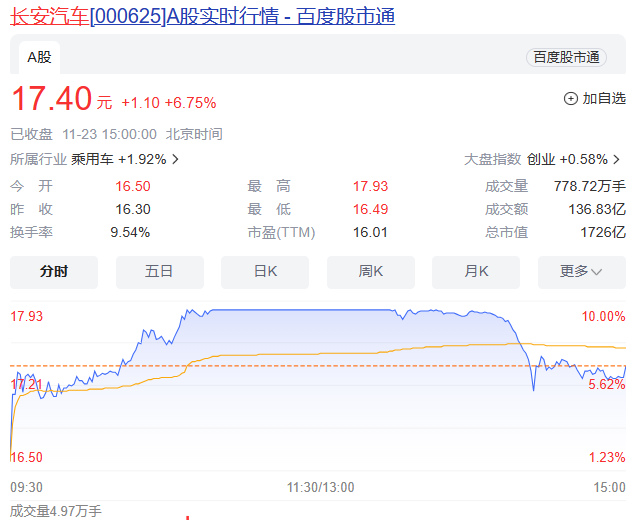Click the 百度股市通 badge button
The height and width of the screenshot is (520, 637).
tap(566, 58)
